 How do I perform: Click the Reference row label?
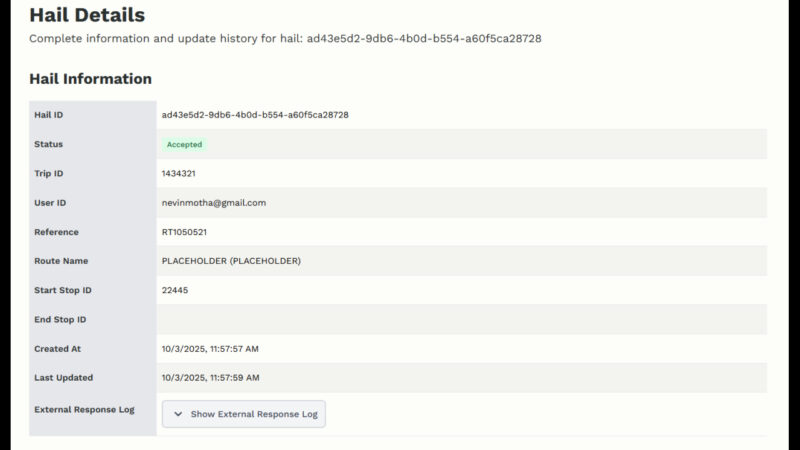coord(56,232)
